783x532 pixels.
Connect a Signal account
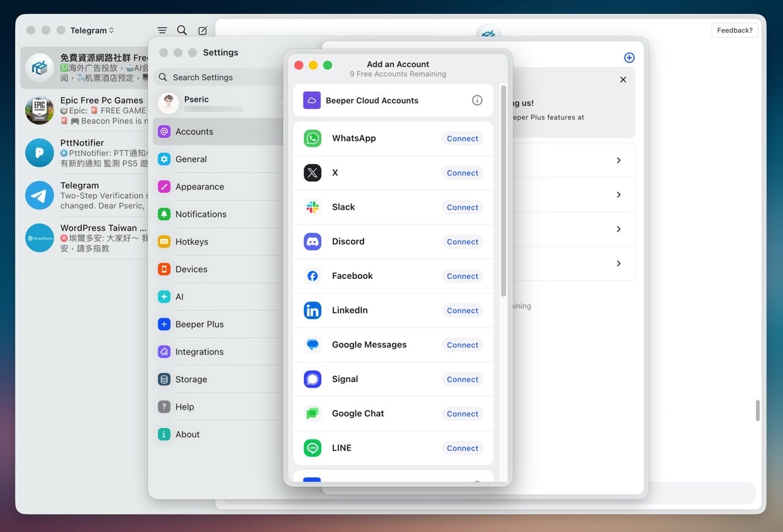coord(462,379)
